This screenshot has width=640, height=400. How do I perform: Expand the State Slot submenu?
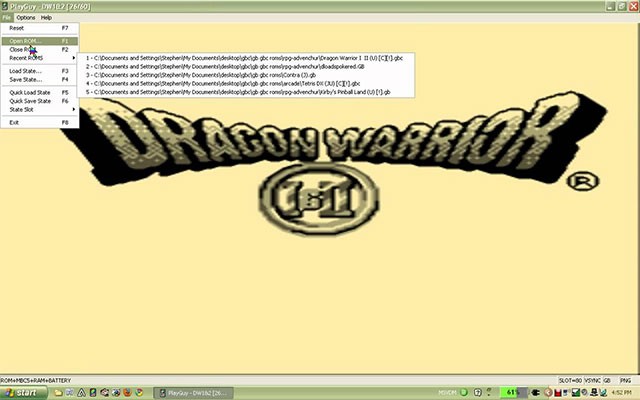click(x=40, y=110)
